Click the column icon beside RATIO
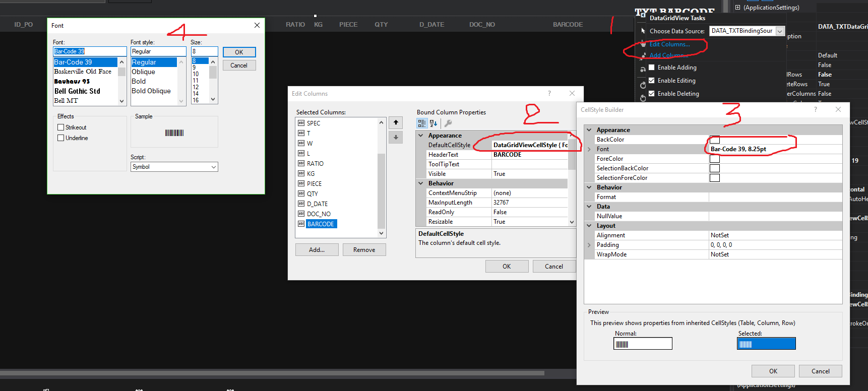 (x=301, y=163)
